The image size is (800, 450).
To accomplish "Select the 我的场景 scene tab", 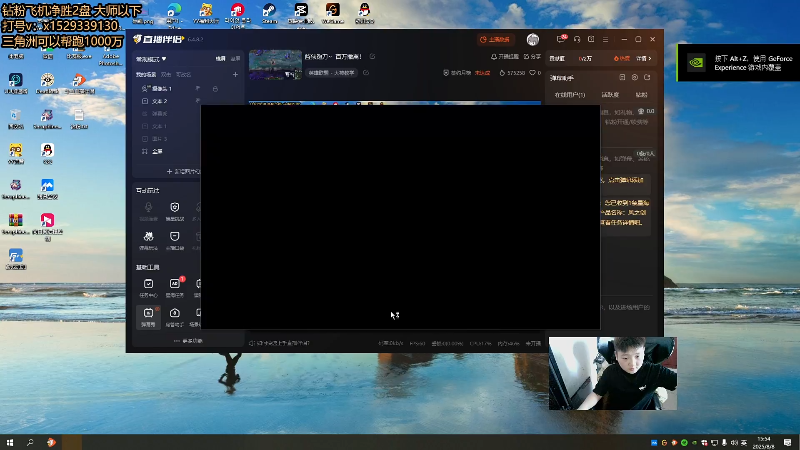I will 146,74.
